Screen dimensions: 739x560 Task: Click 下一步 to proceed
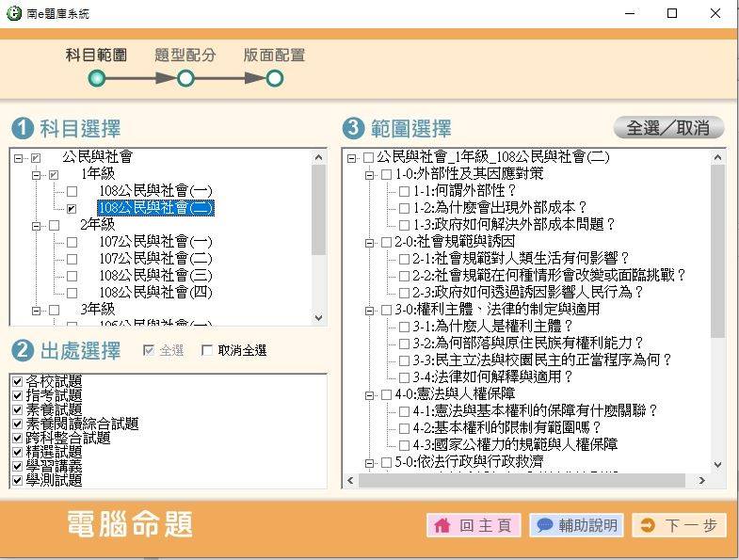pos(679,525)
